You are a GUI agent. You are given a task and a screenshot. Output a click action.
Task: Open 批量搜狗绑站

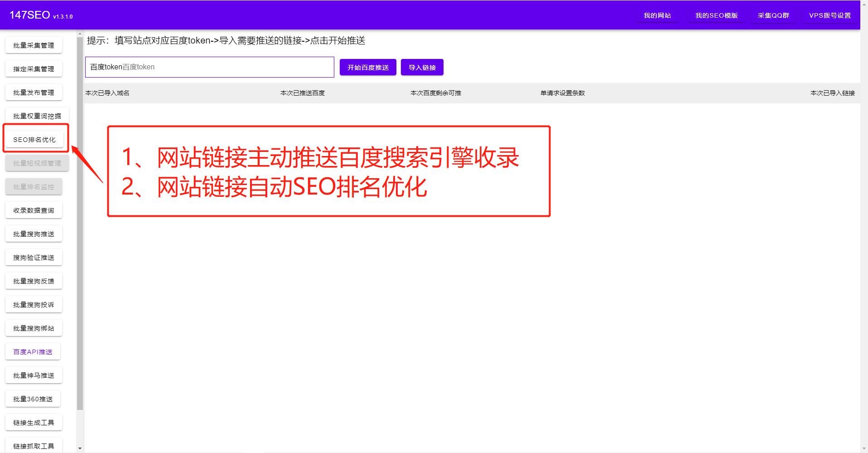click(34, 328)
